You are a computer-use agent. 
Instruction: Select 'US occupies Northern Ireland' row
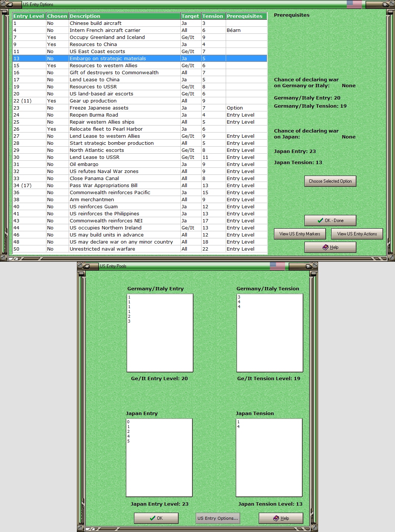click(140, 228)
